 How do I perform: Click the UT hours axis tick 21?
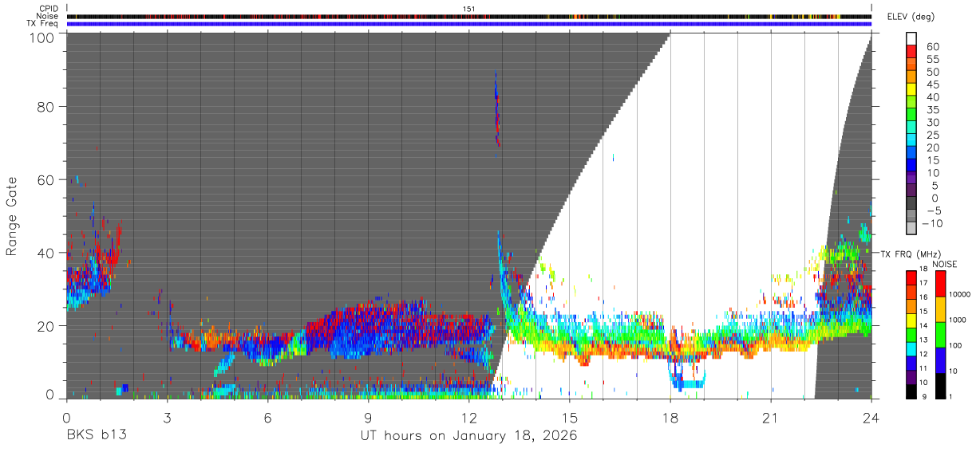tap(770, 418)
